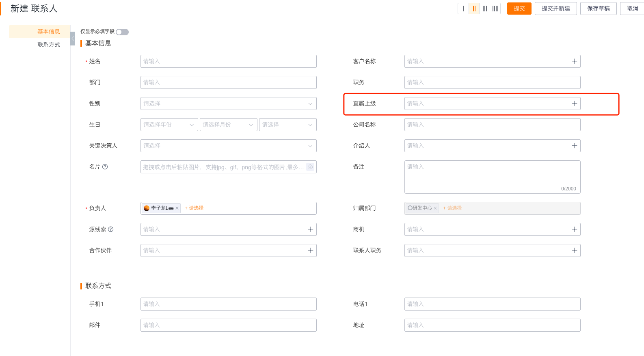Open the 性别 dropdown
The width and height of the screenshot is (644, 356).
click(x=229, y=104)
